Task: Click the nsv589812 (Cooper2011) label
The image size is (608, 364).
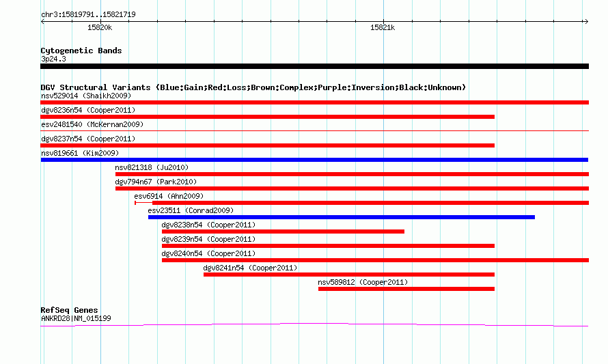Action: [x=363, y=282]
